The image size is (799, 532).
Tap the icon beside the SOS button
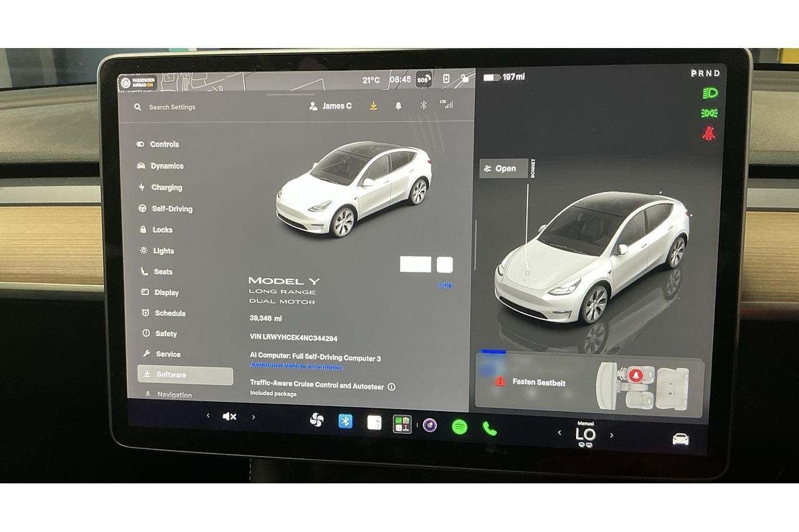pos(446,79)
